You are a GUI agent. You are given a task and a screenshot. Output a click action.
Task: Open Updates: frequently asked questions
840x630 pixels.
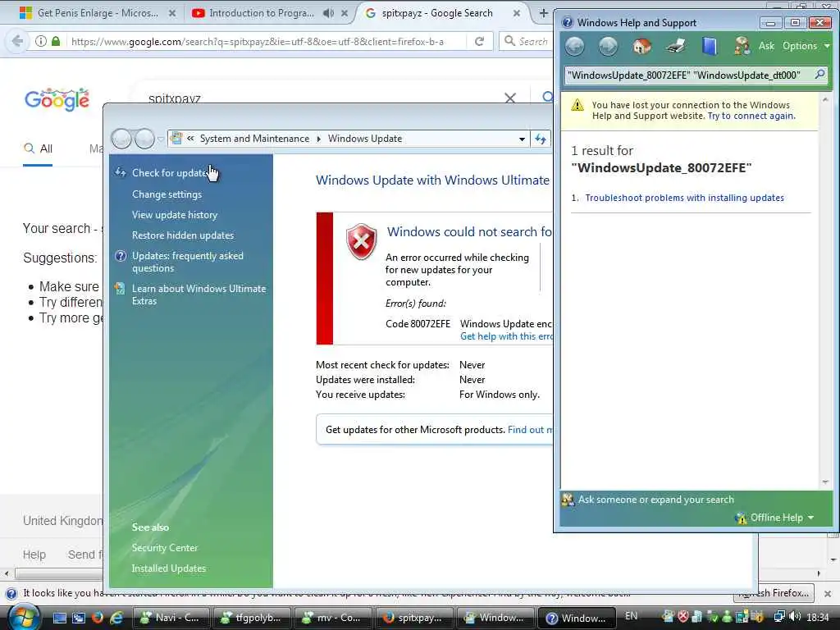coord(188,262)
